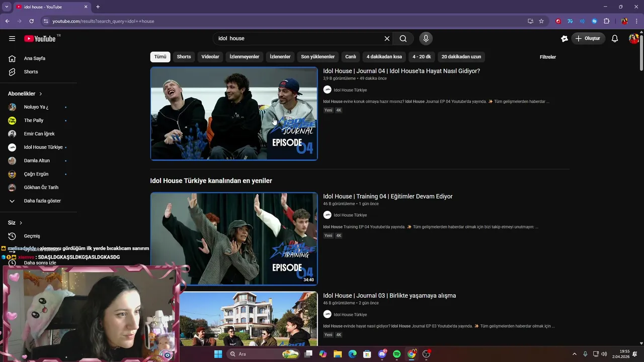
Task: Play the Training Episode 04 thumbnail
Action: click(234, 239)
